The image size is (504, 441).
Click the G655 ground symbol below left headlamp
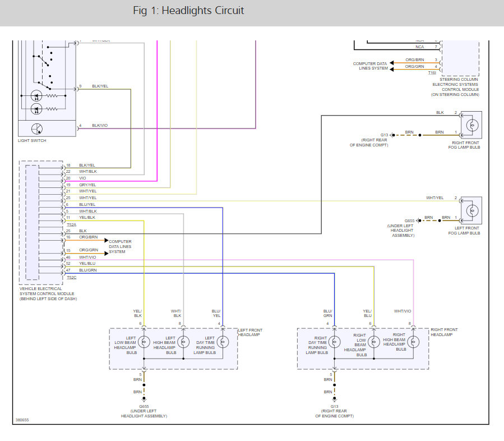144,399
